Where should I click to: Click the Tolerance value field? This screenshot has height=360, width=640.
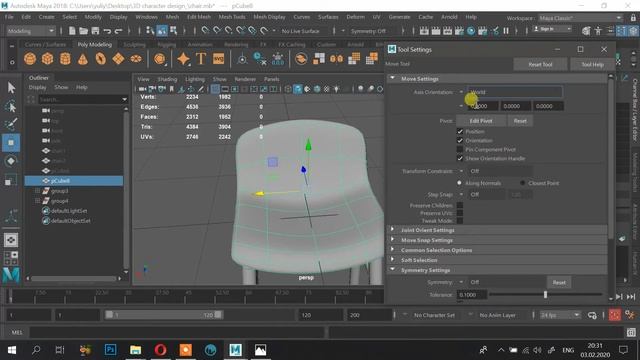pos(472,295)
